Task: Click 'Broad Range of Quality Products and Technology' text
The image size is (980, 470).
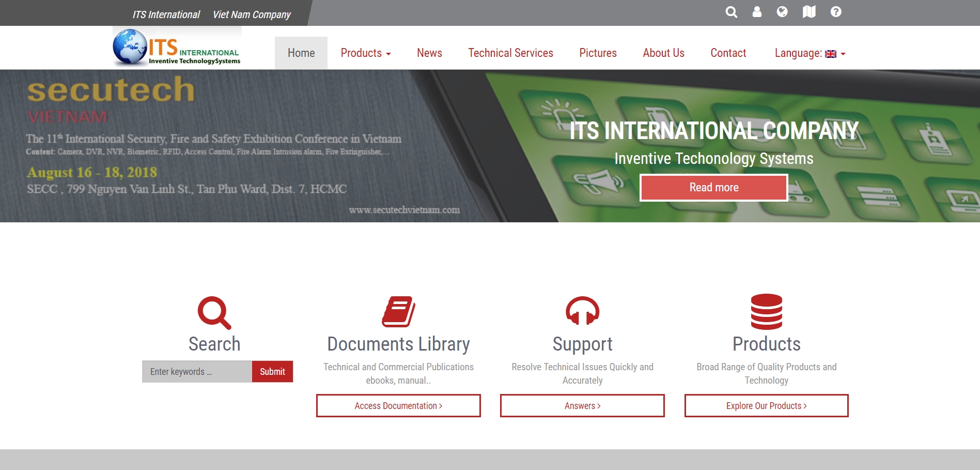Action: [767, 373]
